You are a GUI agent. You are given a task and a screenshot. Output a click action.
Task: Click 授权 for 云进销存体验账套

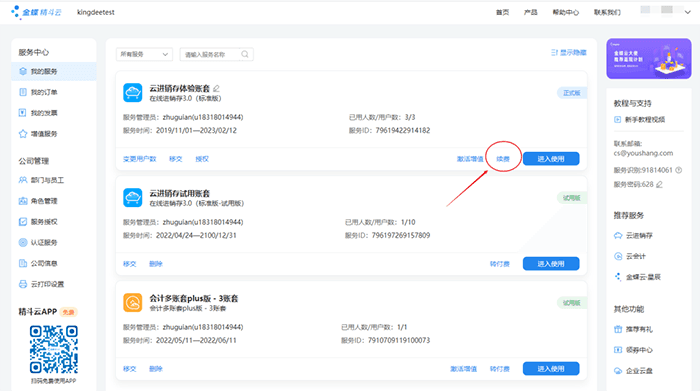202,159
